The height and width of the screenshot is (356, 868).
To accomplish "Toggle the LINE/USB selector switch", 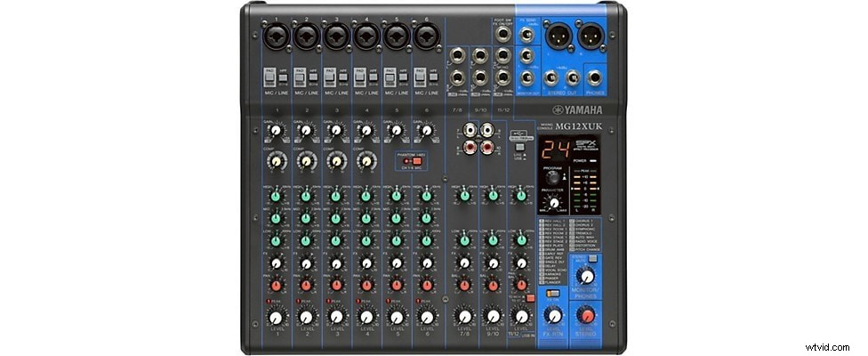I will (x=519, y=148).
